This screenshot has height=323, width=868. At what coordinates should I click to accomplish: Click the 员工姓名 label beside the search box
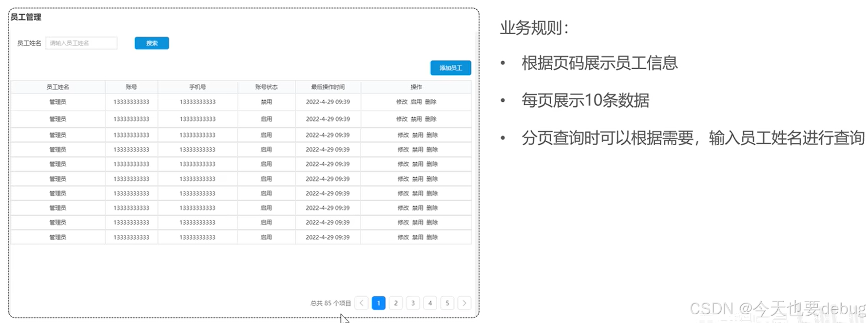[29, 43]
